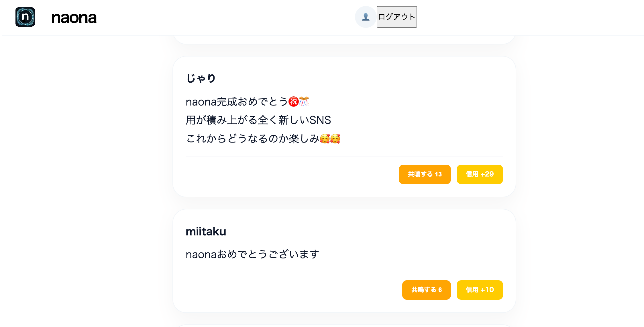Click miitaku's post text naonaおめでとうございます

(252, 254)
